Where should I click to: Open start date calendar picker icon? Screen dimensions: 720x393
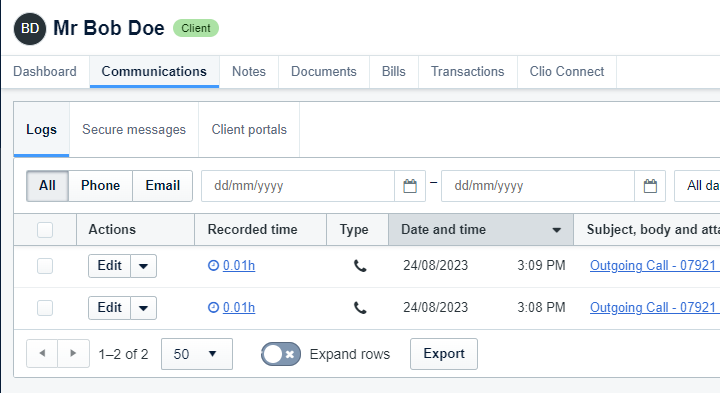tap(410, 186)
